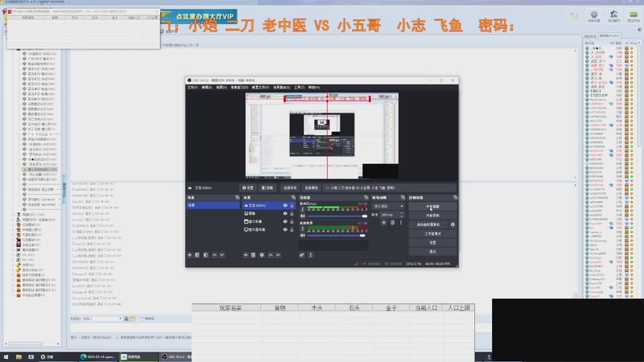Move source down in Sources panel

[278, 255]
